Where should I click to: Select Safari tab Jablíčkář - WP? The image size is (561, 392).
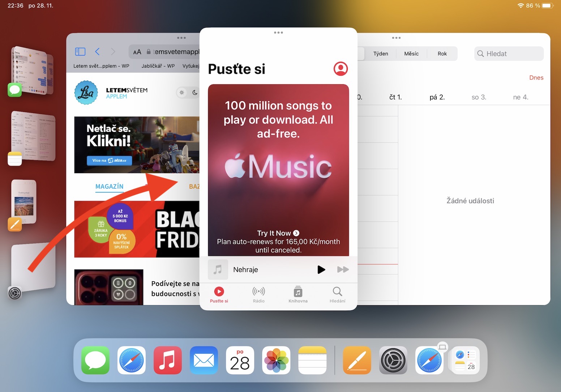coord(158,66)
